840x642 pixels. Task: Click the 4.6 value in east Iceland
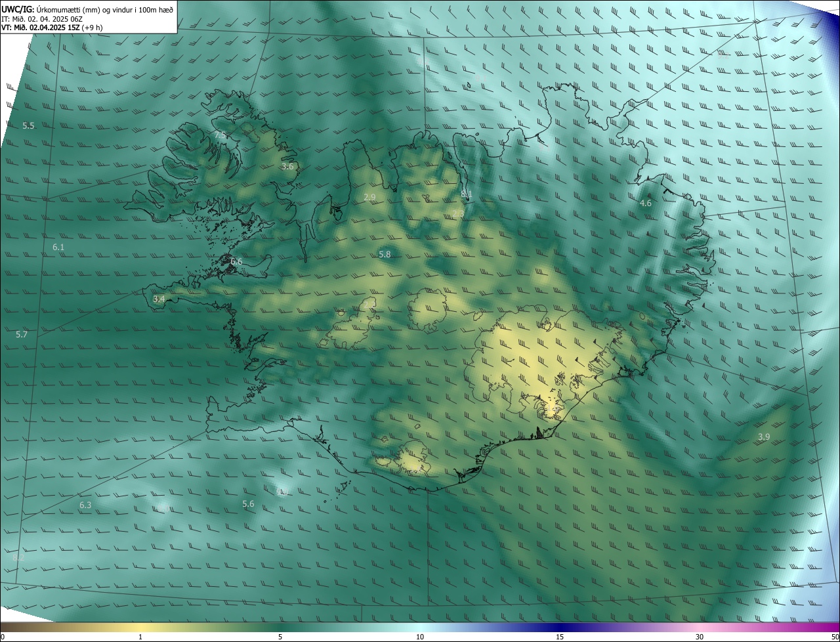tap(646, 203)
